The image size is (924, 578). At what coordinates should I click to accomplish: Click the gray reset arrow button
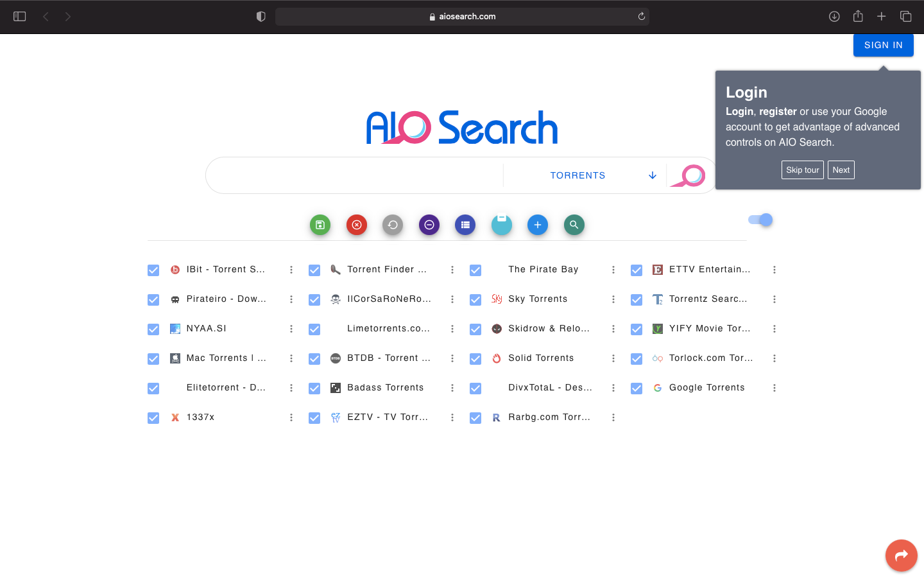coord(393,225)
